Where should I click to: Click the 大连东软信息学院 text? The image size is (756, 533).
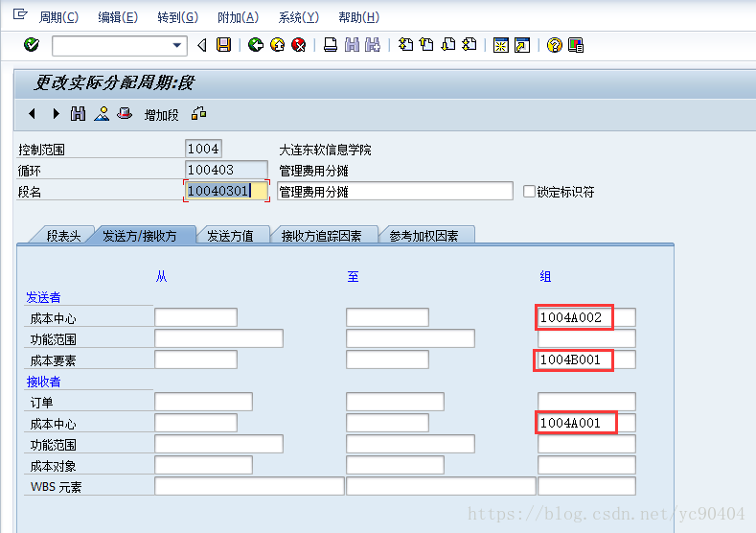pyautogui.click(x=326, y=150)
